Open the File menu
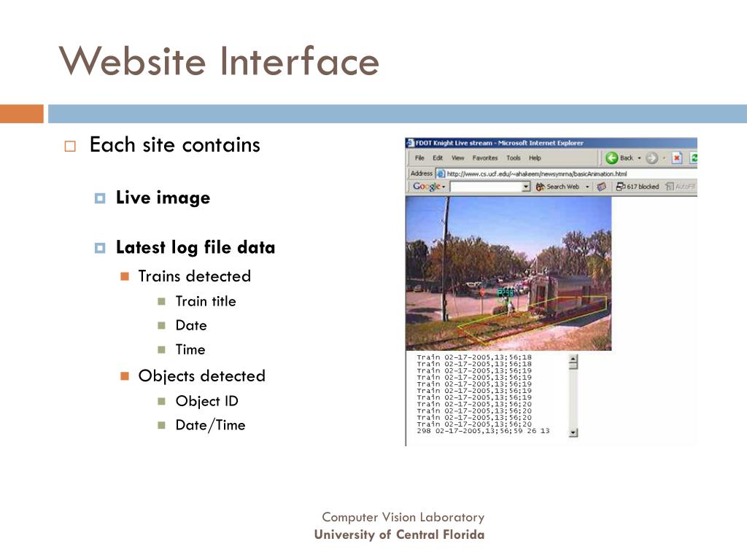 pyautogui.click(x=419, y=158)
